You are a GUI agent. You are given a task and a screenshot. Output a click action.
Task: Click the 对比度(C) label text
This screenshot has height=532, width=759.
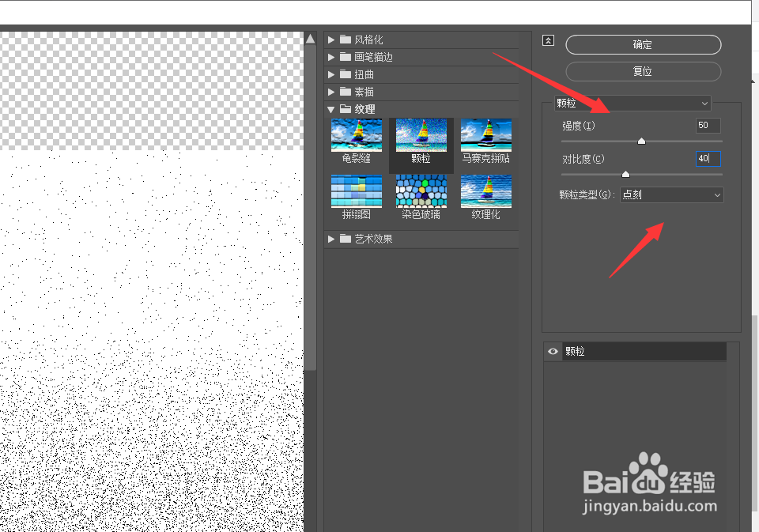coord(583,159)
